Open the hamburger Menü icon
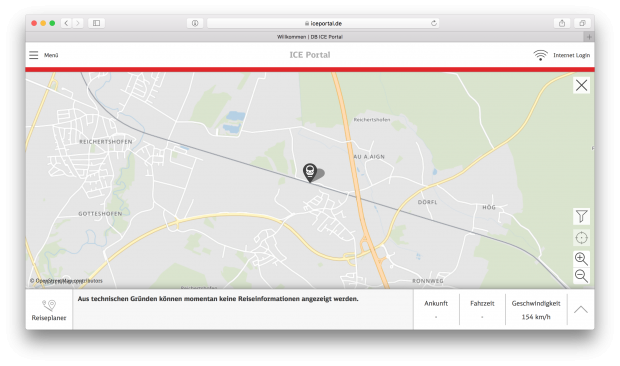Image resolution: width=620 pixels, height=366 pixels. point(34,55)
